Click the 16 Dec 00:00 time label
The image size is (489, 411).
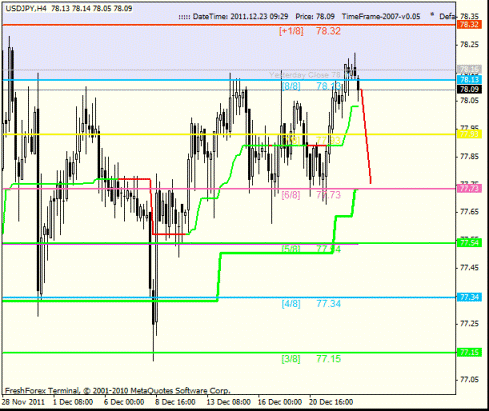(280, 402)
